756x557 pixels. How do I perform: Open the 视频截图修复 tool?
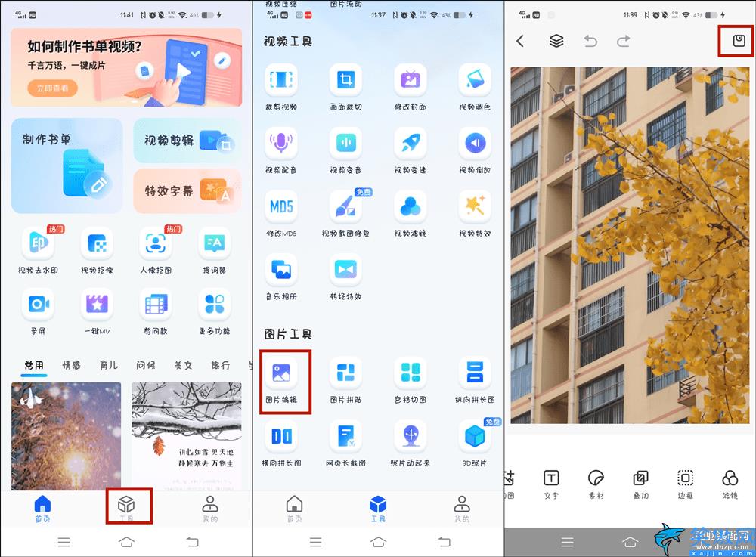345,214
